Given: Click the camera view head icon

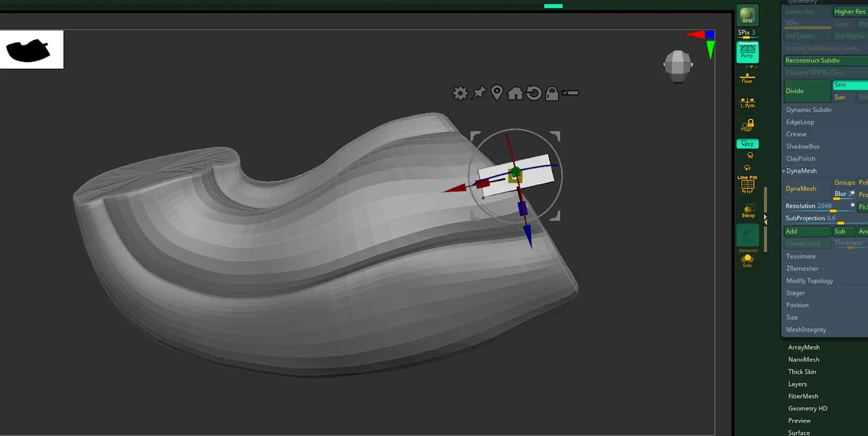Looking at the screenshot, I should [678, 66].
